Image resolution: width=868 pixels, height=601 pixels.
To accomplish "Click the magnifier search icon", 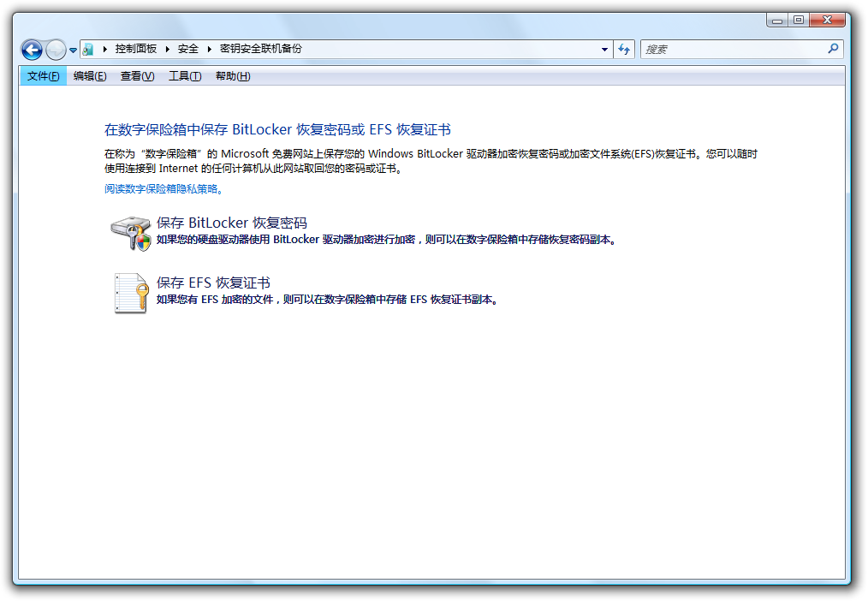I will [833, 49].
